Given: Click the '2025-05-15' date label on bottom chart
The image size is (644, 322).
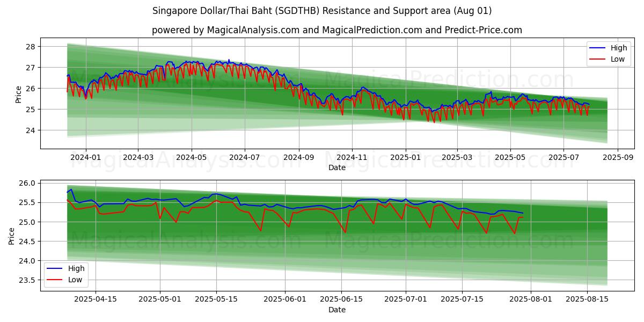Looking at the screenshot, I should click(x=217, y=299).
